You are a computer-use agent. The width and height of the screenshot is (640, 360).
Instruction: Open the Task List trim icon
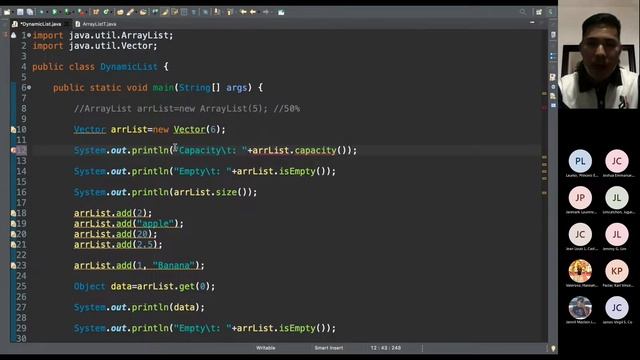pos(553,35)
